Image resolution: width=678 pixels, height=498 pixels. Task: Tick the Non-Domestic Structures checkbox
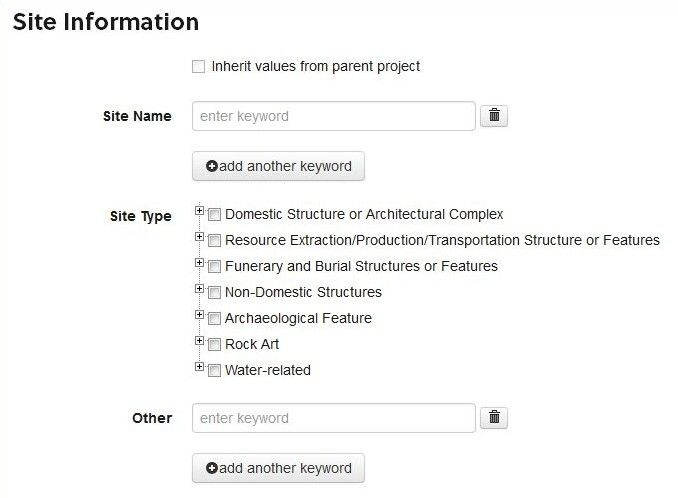point(214,292)
